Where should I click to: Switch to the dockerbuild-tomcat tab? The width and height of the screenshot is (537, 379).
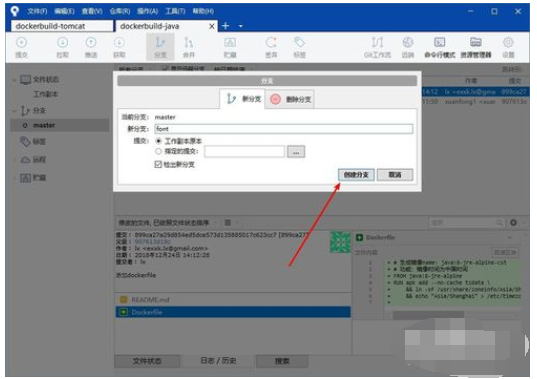point(62,26)
